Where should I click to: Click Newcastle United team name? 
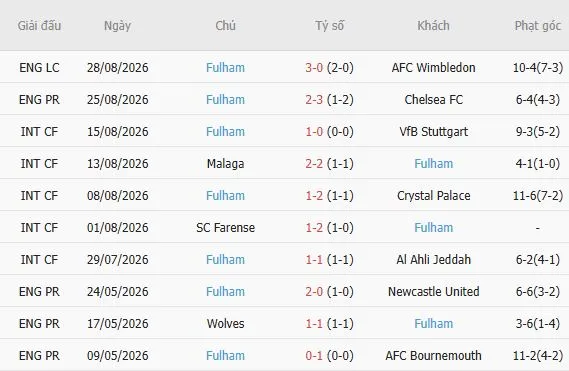[433, 292]
